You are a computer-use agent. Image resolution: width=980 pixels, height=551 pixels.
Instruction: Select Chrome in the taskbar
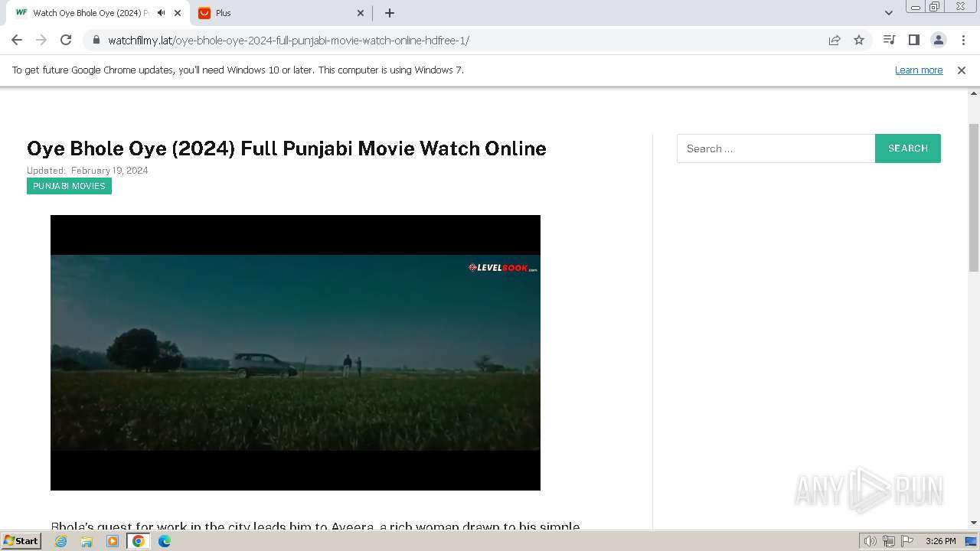point(139,541)
